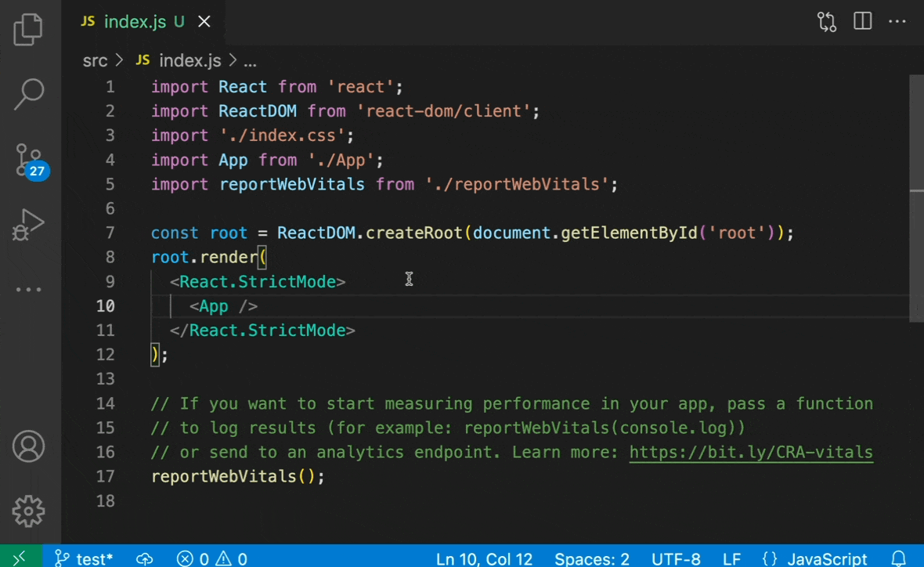Open the Explorer view in activity bar
The image size is (924, 567).
(x=29, y=29)
